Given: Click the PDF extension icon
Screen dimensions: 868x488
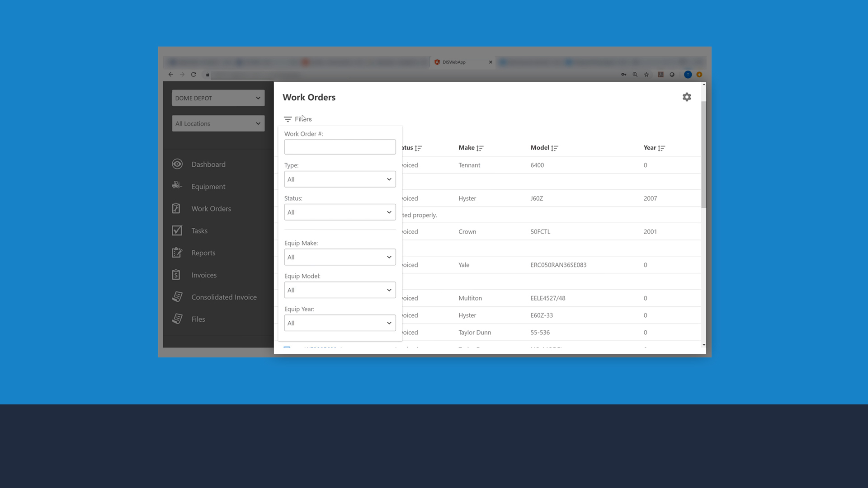Looking at the screenshot, I should 660,75.
